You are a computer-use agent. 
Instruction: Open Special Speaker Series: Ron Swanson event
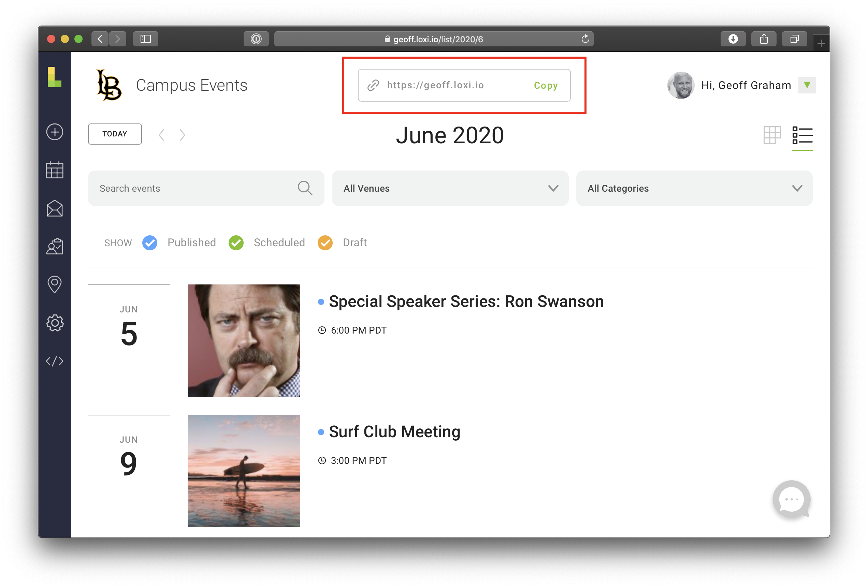[x=466, y=301]
